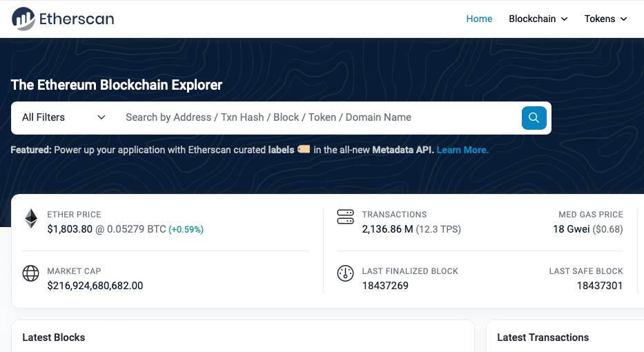Click the label tag icon in Featured banner
Screen dimensions: 644x352
point(304,149)
